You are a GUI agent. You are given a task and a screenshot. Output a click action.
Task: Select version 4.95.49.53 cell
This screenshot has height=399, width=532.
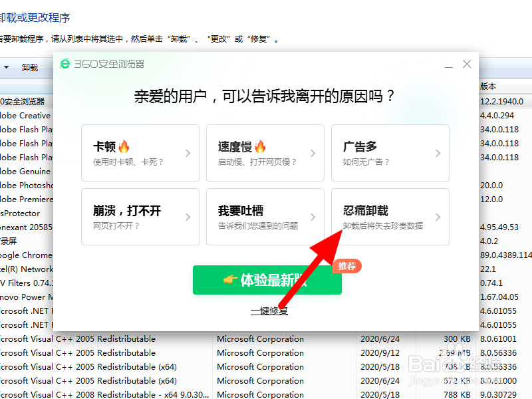(x=499, y=227)
